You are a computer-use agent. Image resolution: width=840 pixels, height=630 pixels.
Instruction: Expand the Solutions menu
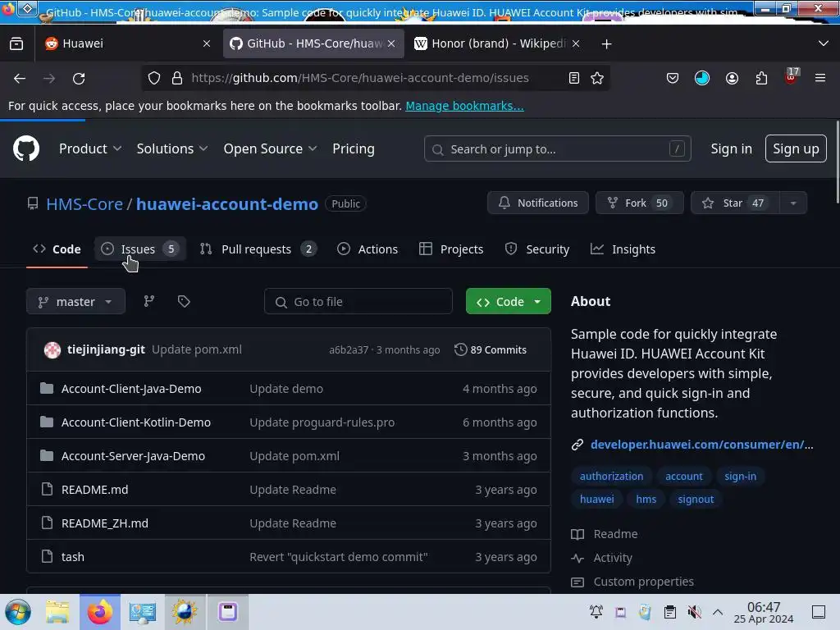(x=171, y=148)
